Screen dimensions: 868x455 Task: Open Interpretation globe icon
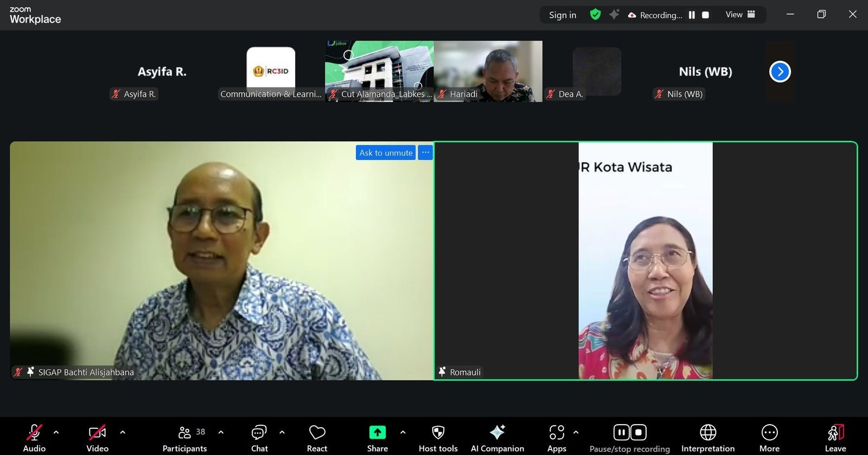708,433
